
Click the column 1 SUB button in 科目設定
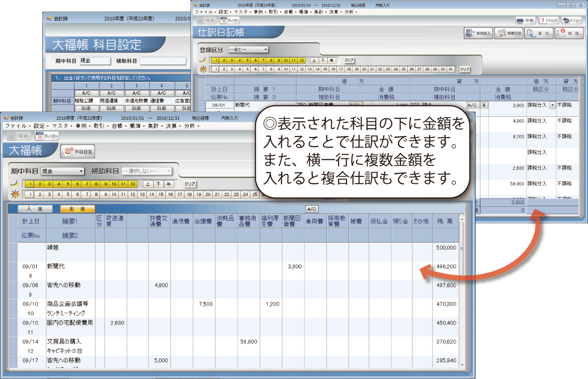point(86,109)
